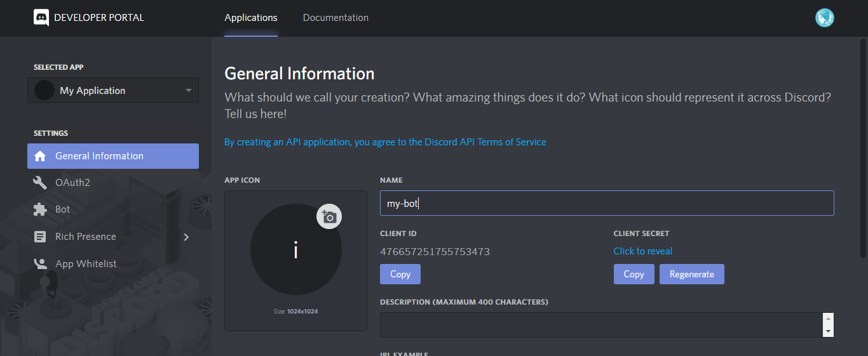
Task: Select the client ID number 476657251755753473
Action: (x=435, y=252)
